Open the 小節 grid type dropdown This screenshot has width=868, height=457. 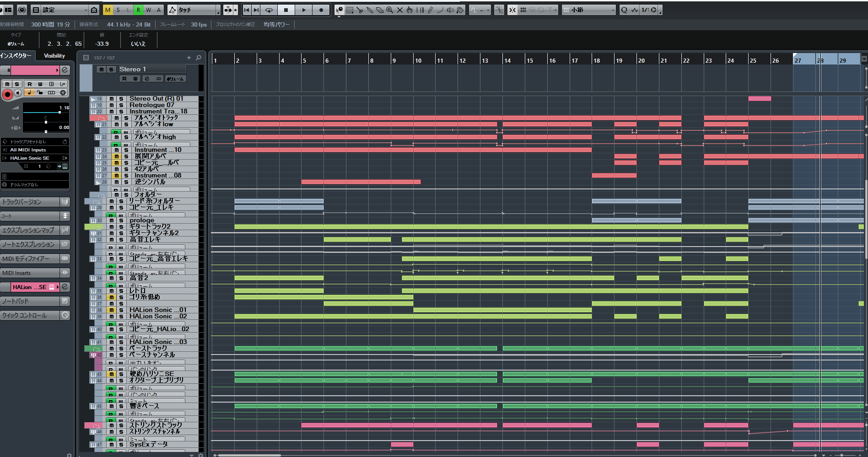coord(589,10)
